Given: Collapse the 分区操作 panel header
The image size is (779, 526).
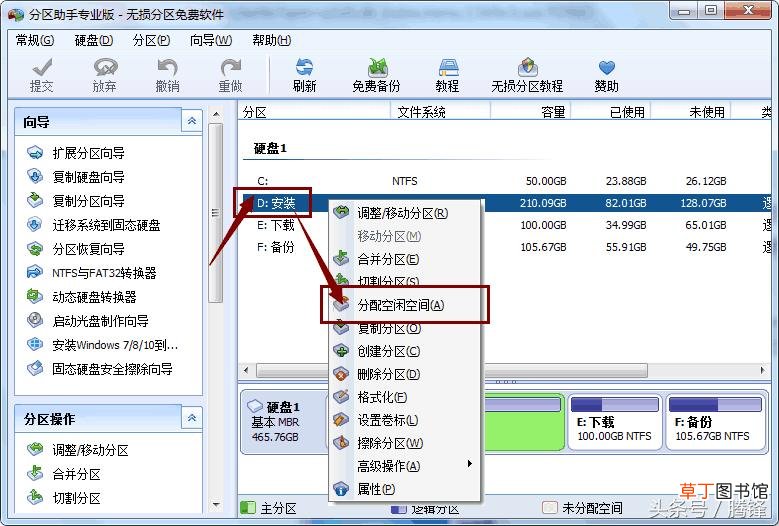Looking at the screenshot, I should tap(192, 418).
